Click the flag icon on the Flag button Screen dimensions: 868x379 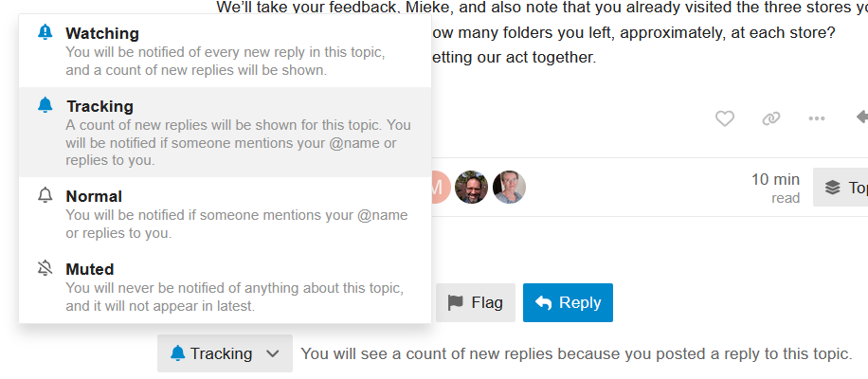click(456, 302)
